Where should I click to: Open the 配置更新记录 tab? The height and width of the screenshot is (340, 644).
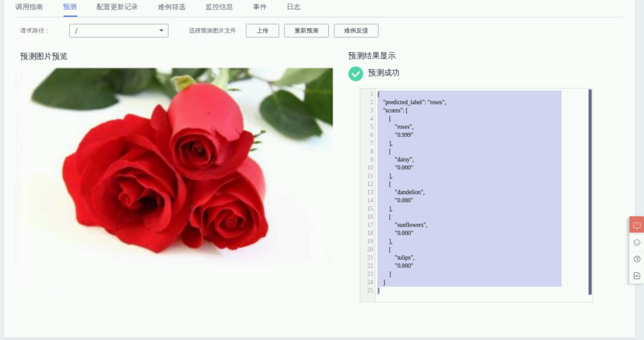117,7
